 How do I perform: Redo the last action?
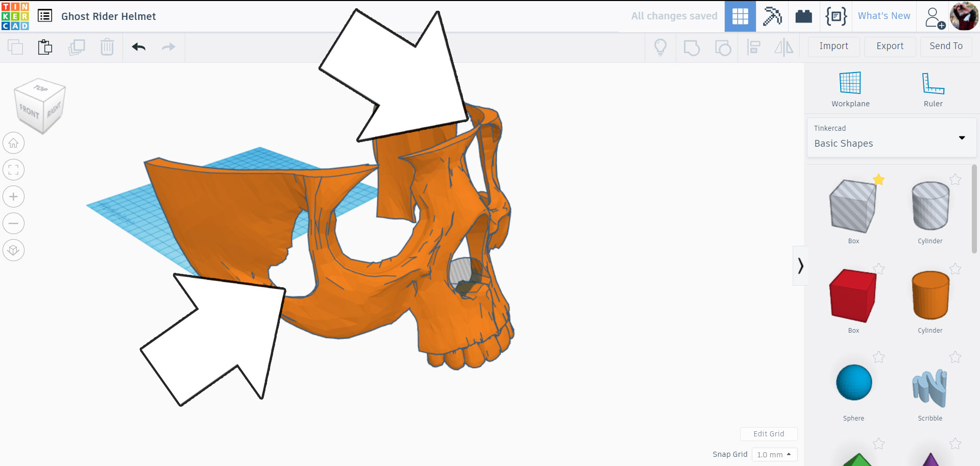coord(168,47)
